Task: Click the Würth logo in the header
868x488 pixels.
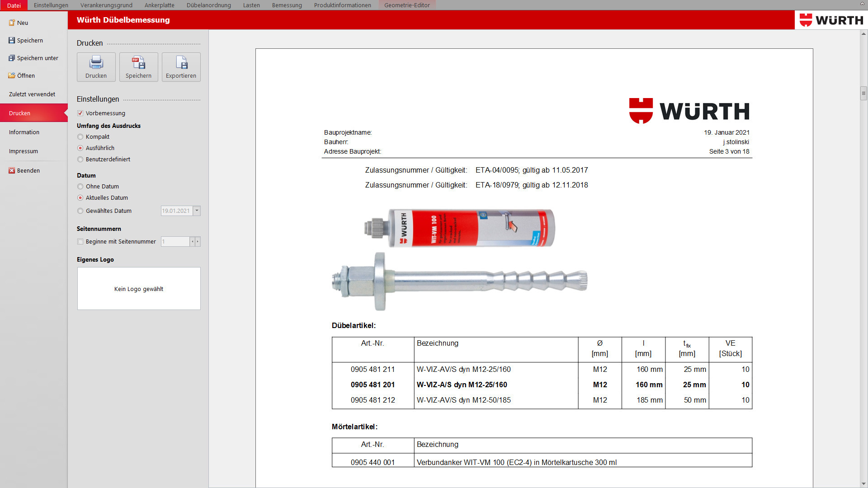Action: click(831, 20)
